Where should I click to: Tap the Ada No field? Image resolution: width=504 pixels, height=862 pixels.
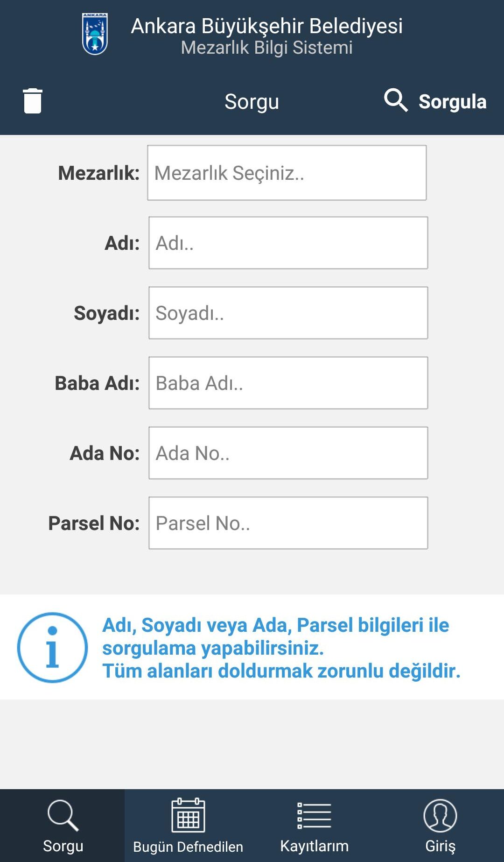click(x=288, y=453)
